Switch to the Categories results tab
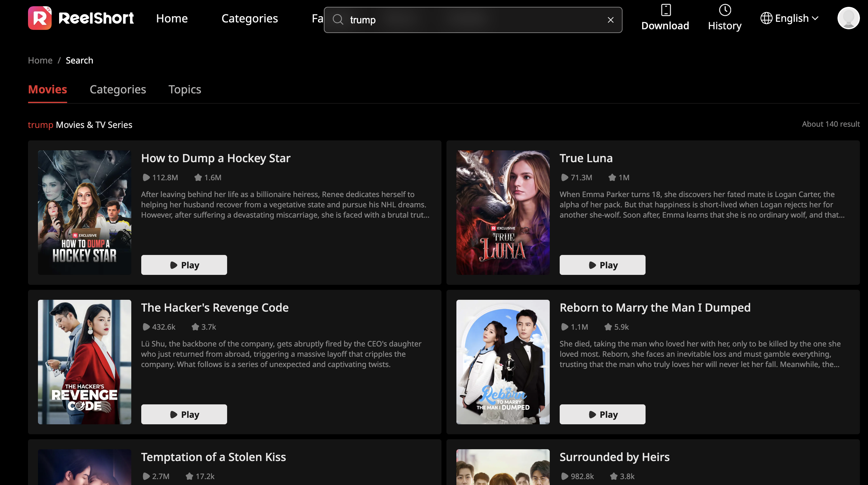 (118, 89)
